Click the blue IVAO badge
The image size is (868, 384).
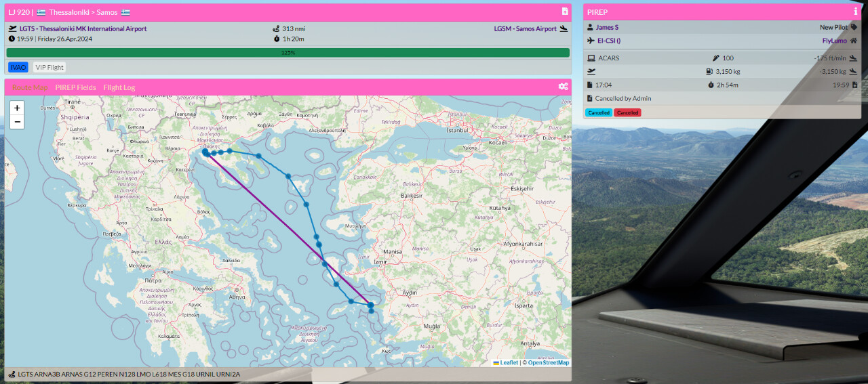[18, 67]
